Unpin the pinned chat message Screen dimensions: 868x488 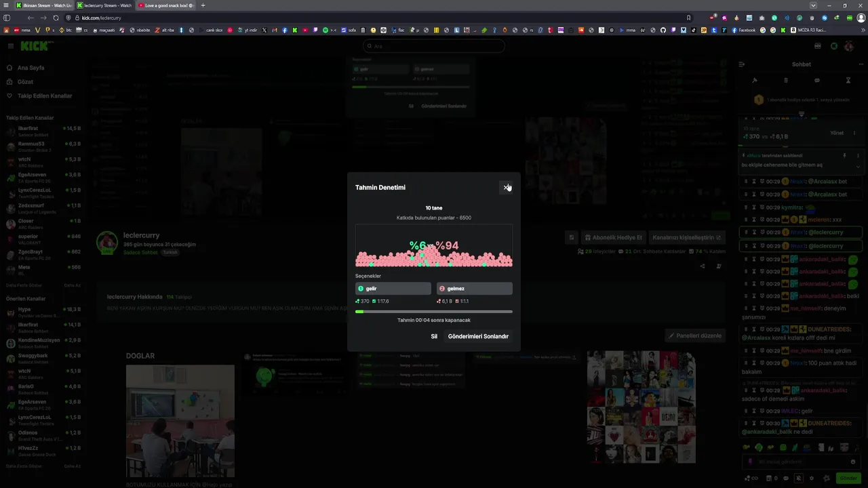pyautogui.click(x=845, y=155)
